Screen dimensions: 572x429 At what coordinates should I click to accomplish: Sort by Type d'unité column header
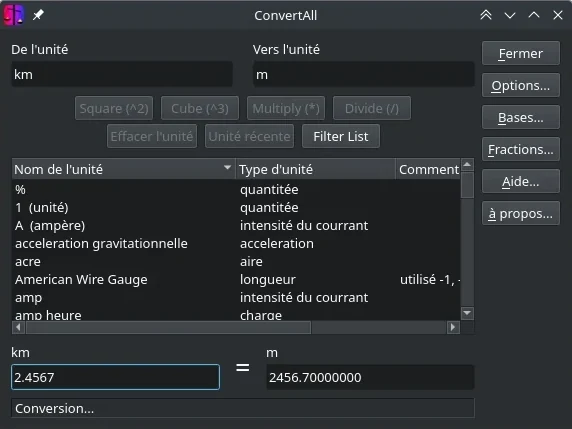point(316,169)
